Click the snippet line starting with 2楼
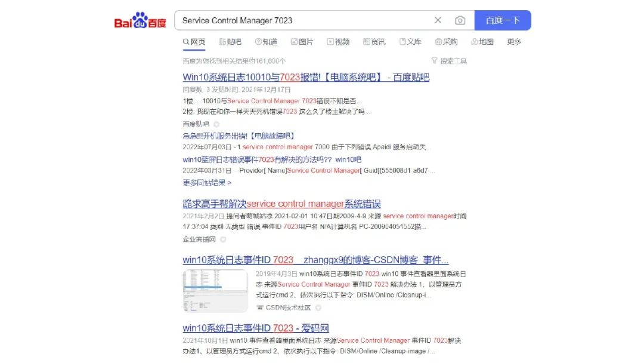Screen dimensions: 644x363 click(277, 112)
